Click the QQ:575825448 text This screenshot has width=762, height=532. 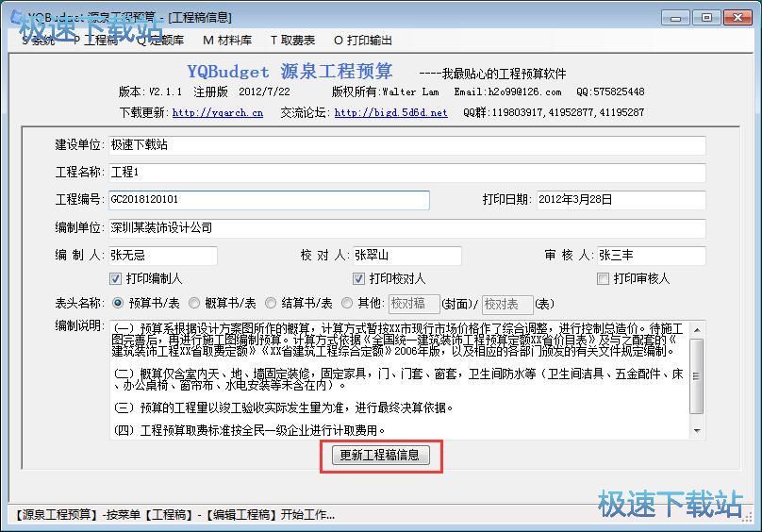tap(610, 91)
